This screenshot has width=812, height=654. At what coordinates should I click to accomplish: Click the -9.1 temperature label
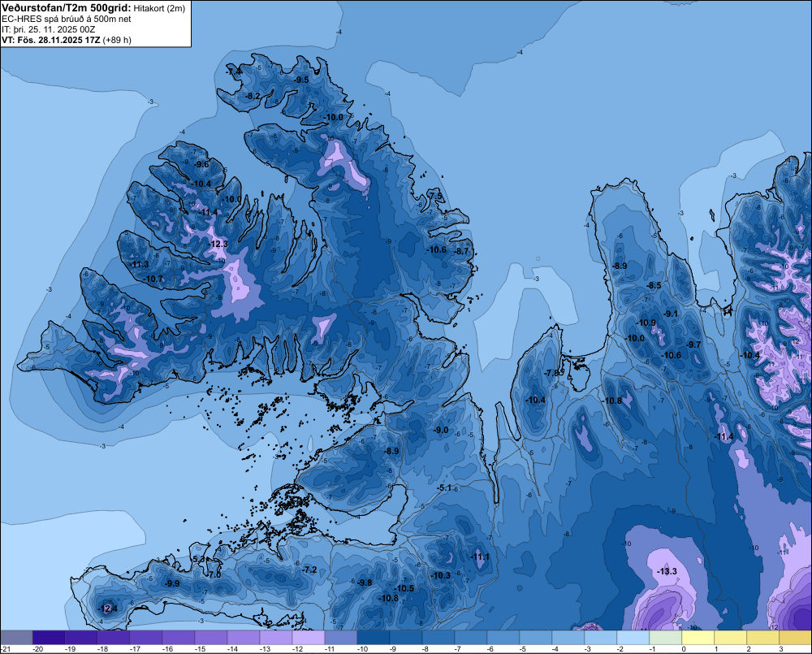[x=671, y=314]
